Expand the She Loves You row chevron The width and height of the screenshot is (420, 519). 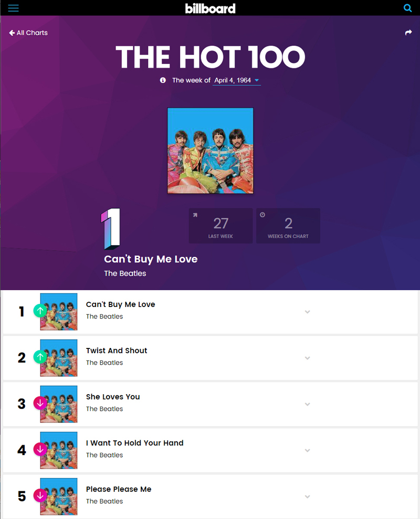click(308, 404)
